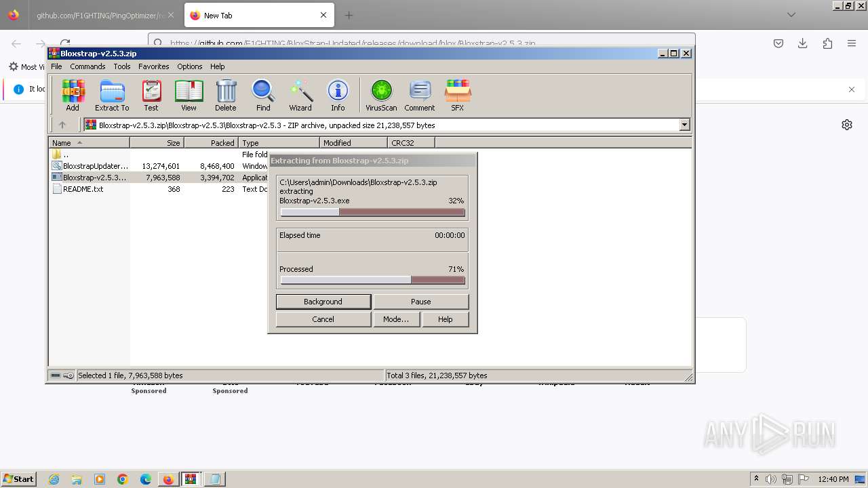Open a new Firefox tab with plus
The image size is (868, 488).
(x=349, y=15)
